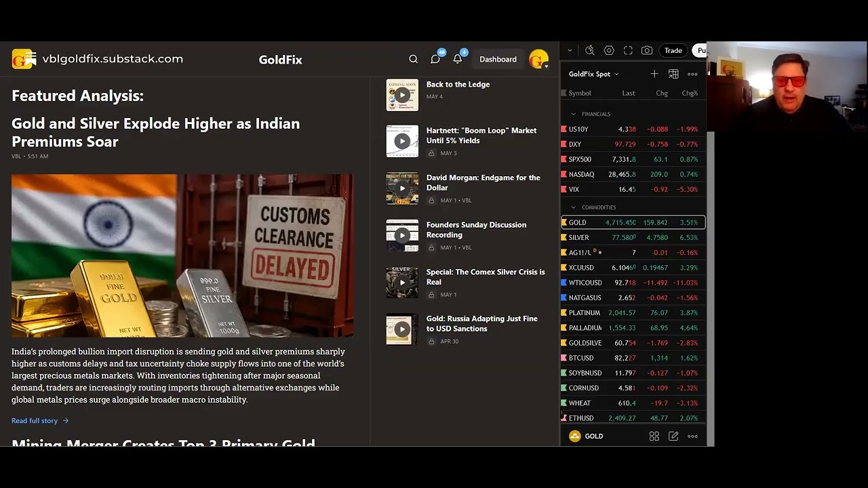This screenshot has height=488, width=868.
Task: Click the GoldFix logo icon beside the URL
Action: click(24, 59)
